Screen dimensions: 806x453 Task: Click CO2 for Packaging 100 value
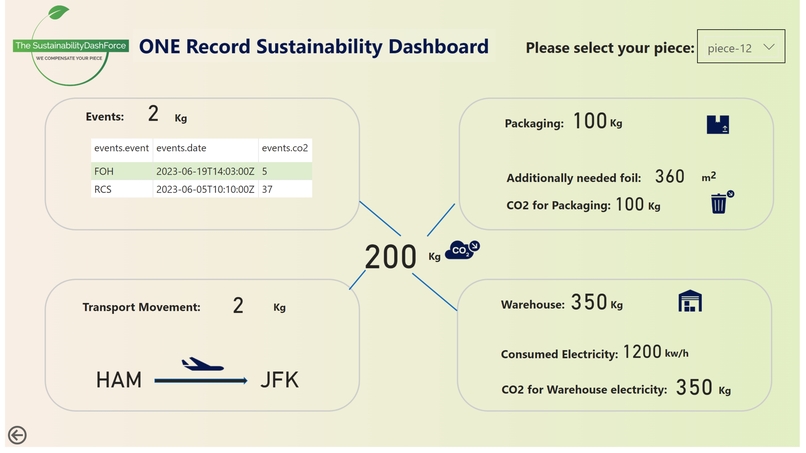(x=630, y=205)
